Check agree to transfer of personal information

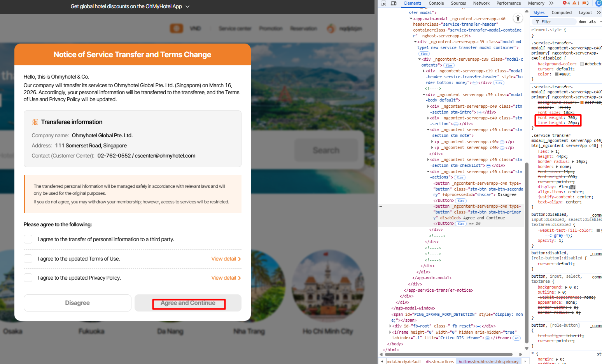point(28,239)
